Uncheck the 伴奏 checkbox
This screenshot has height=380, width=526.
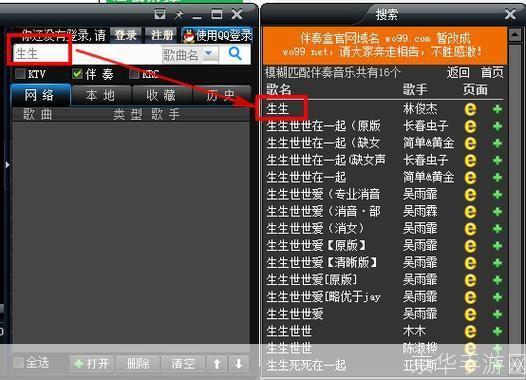point(77,74)
